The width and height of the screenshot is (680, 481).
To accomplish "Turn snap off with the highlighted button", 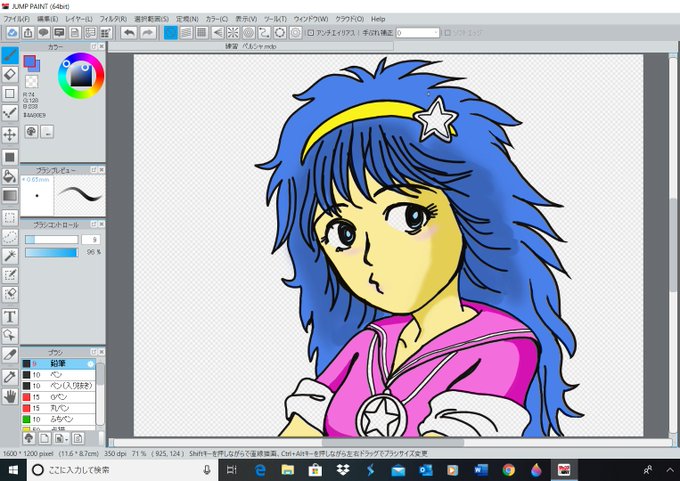I will tap(170, 33).
